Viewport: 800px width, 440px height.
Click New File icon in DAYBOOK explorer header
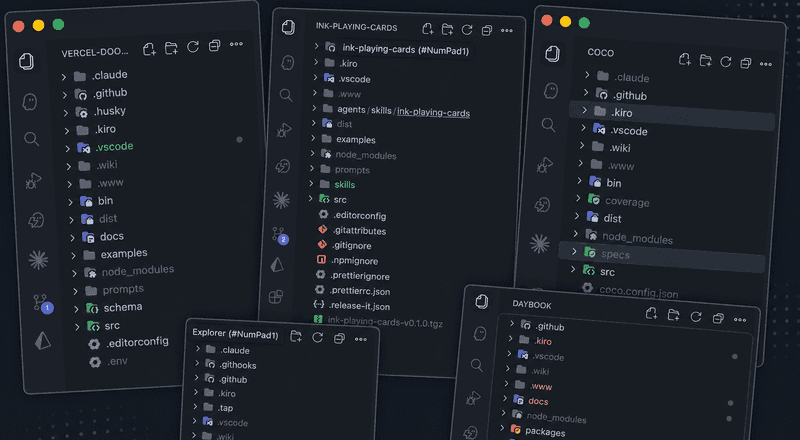tap(651, 313)
